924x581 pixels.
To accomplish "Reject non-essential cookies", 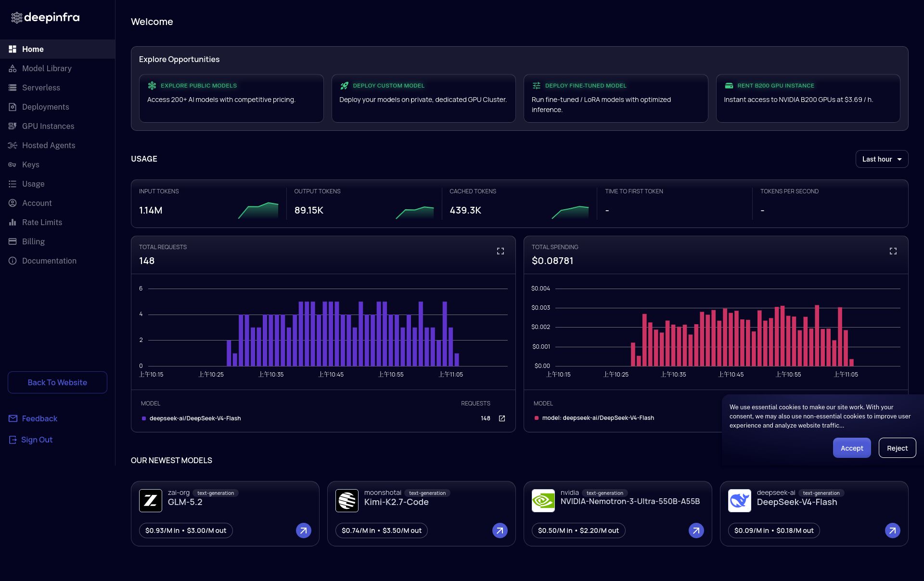I will coord(897,448).
